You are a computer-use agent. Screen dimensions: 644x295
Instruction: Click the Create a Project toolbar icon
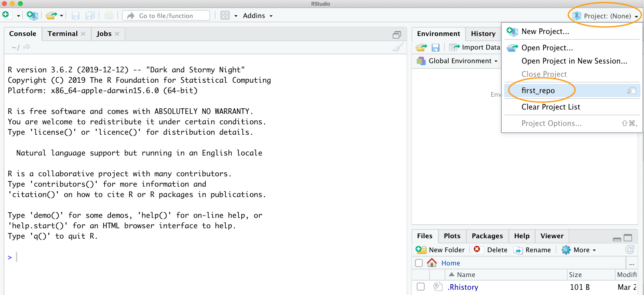coord(32,16)
